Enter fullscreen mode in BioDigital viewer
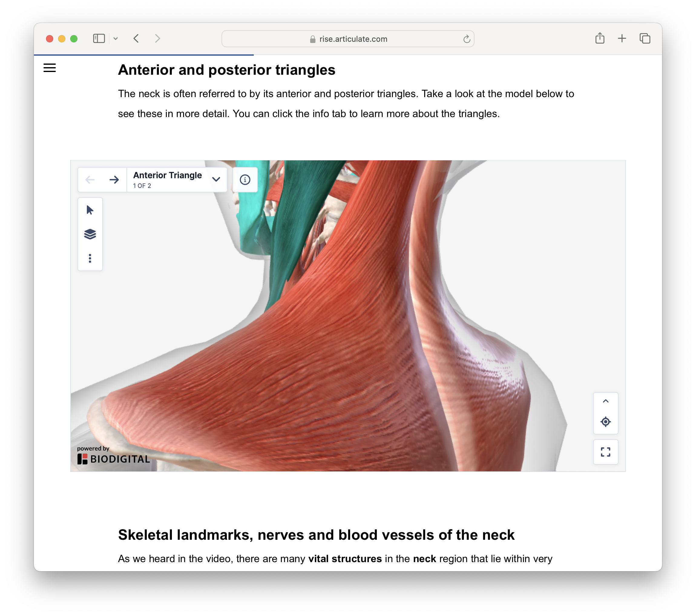The width and height of the screenshot is (696, 616). click(606, 452)
